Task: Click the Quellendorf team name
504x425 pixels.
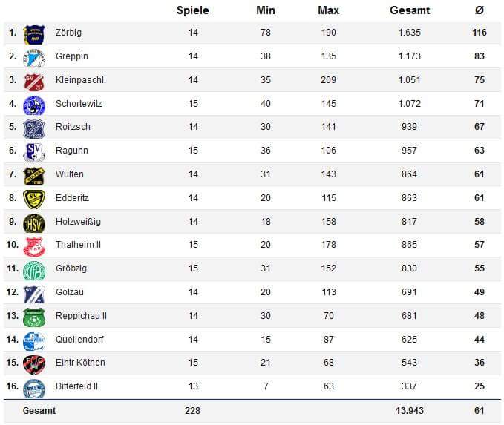Action: pos(79,339)
